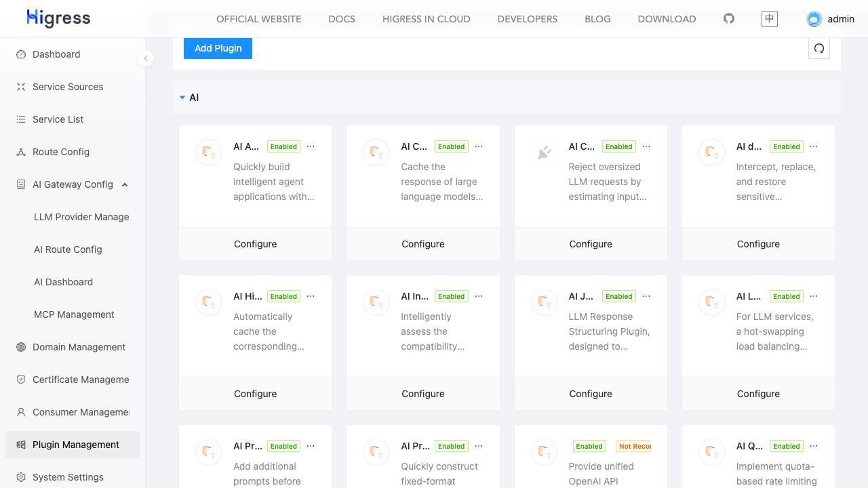This screenshot has width=868, height=488.
Task: Configure the sensitive-data intercept plugin
Action: [758, 244]
